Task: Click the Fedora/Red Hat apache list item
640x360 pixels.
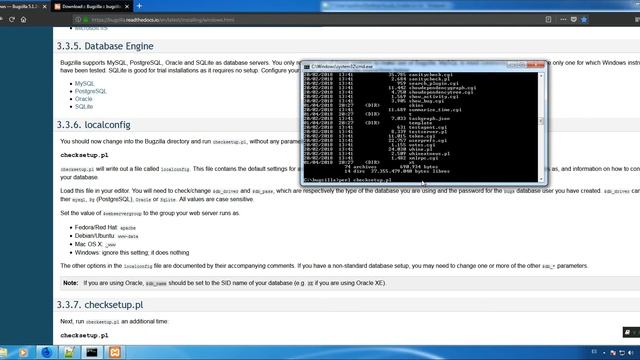Action: point(105,227)
